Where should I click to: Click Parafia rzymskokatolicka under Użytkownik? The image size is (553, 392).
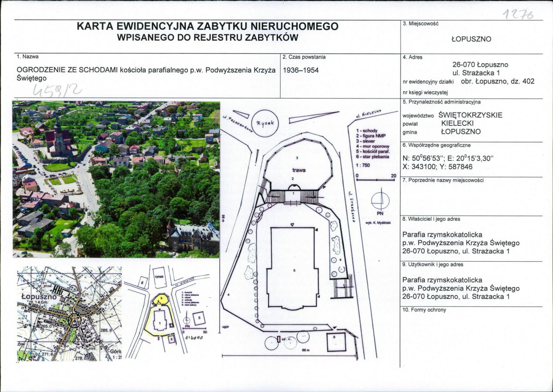[x=442, y=280]
